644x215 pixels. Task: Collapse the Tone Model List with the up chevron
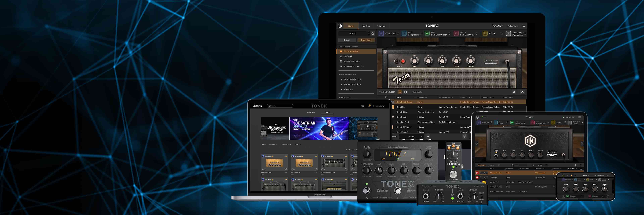pos(522,92)
